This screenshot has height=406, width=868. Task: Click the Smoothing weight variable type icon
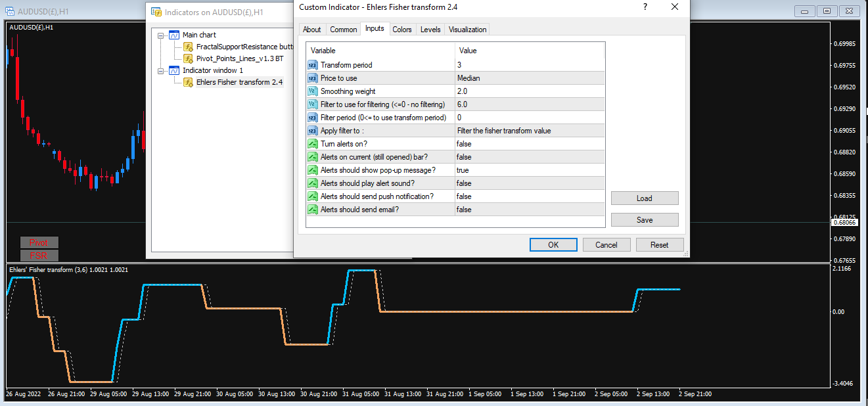pyautogui.click(x=313, y=91)
